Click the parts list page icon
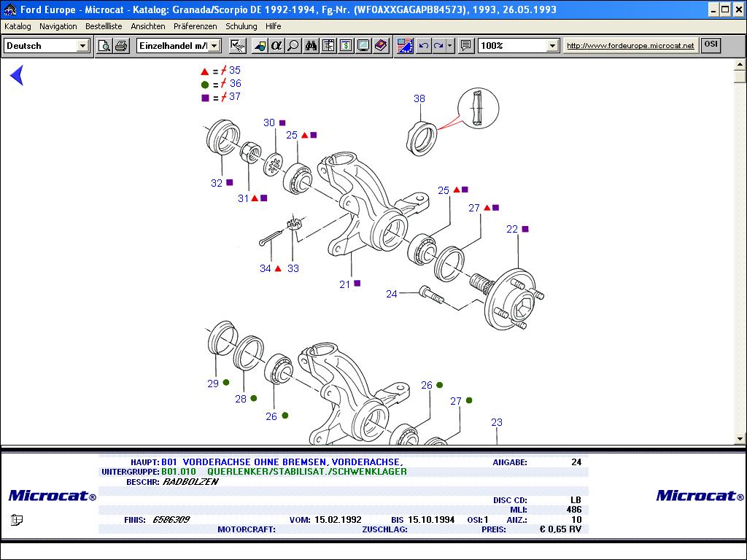This screenshot has width=747, height=560. click(328, 46)
